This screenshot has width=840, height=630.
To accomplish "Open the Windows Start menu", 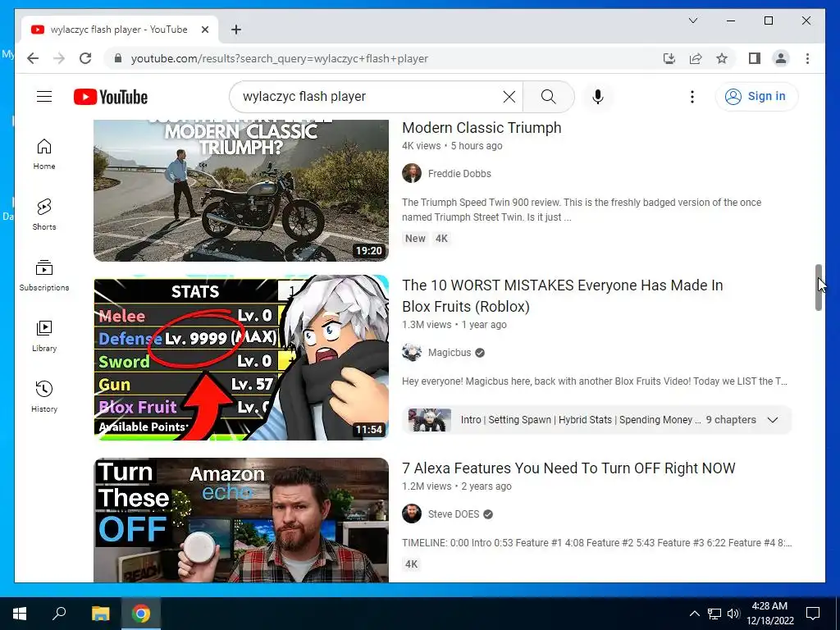I will click(20, 614).
